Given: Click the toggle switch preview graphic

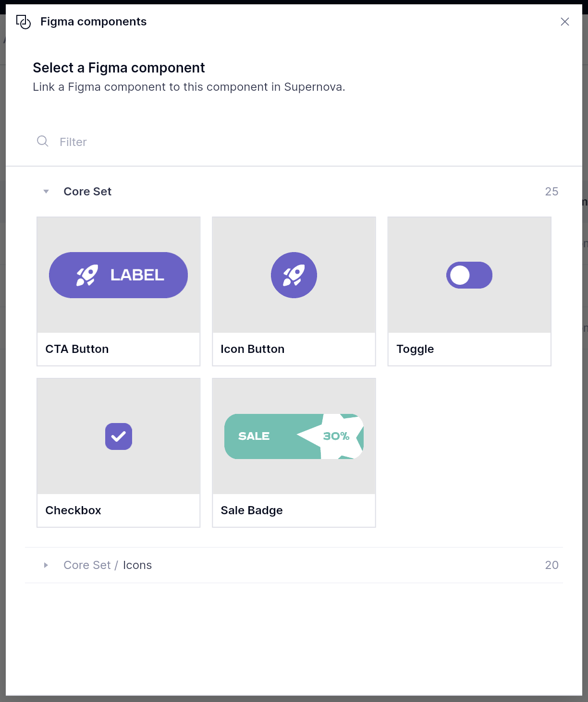Looking at the screenshot, I should pos(469,275).
